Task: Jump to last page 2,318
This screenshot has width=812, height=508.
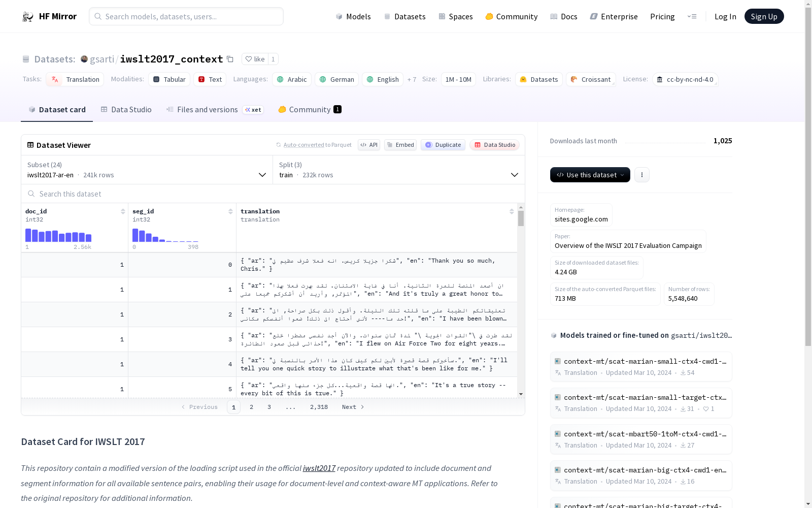Action: (319, 407)
